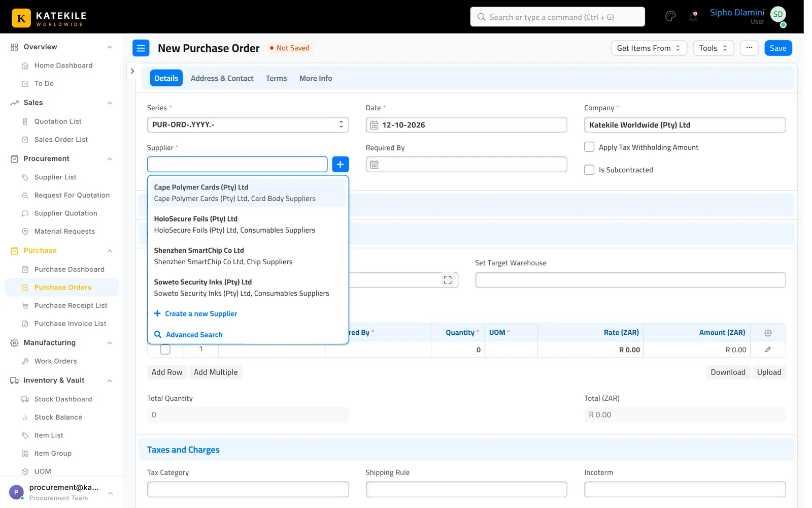Viewport: 812px width, 508px height.
Task: Click the Date field calendar icon
Action: coord(374,125)
